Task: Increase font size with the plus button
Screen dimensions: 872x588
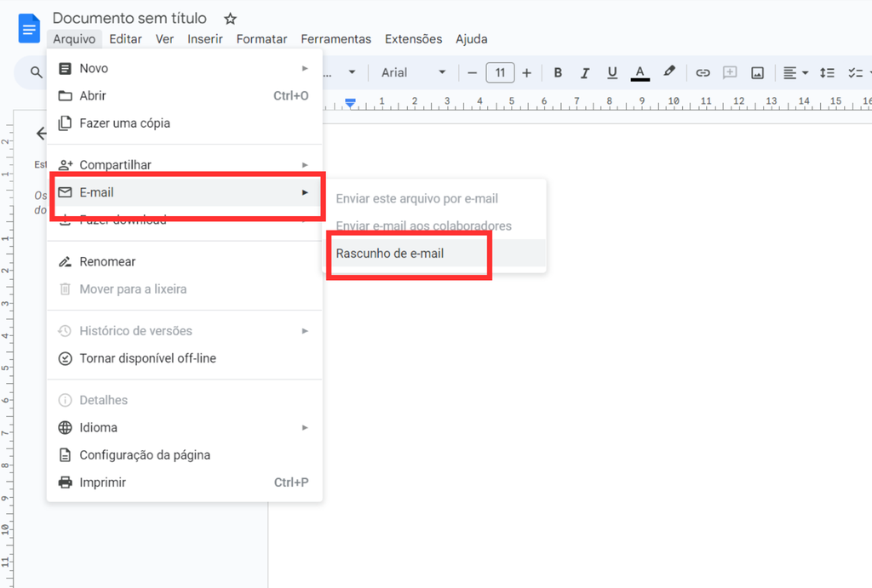Action: (x=526, y=73)
